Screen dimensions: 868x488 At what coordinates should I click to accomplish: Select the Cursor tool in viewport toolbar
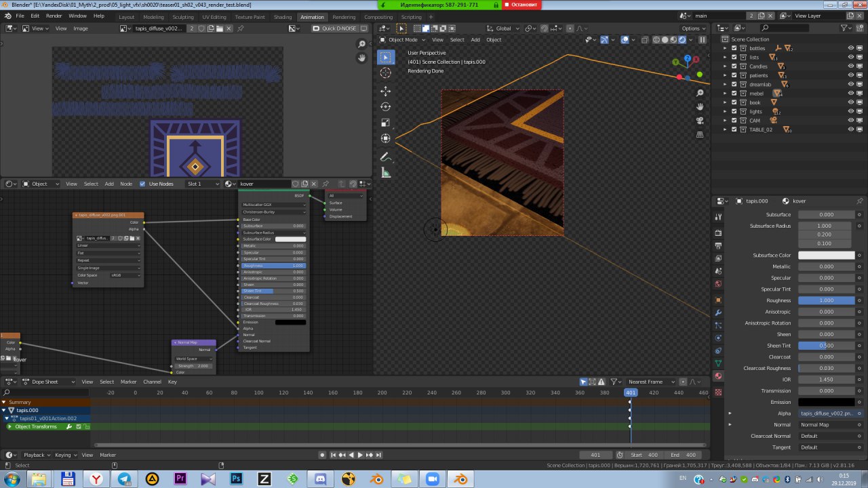pyautogui.click(x=385, y=73)
